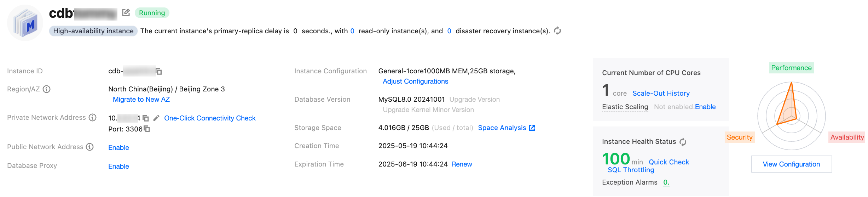Show Region/AZ info tooltip
The width and height of the screenshot is (868, 197).
coord(47,89)
